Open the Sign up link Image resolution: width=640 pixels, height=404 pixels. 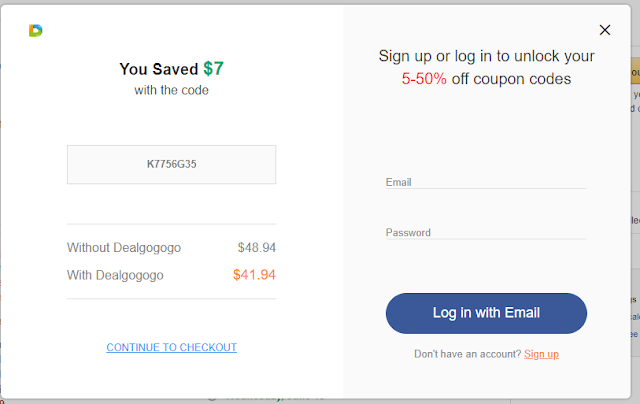click(541, 354)
